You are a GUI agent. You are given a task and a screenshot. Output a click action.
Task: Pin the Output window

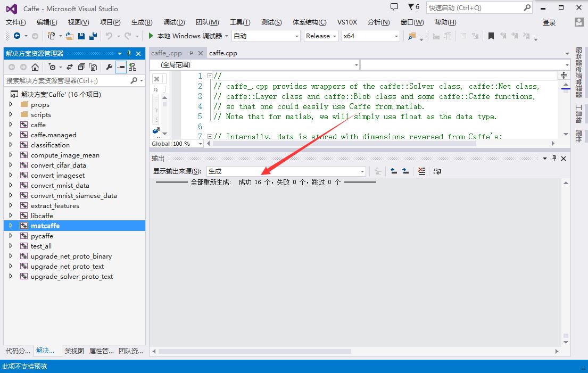coord(554,158)
